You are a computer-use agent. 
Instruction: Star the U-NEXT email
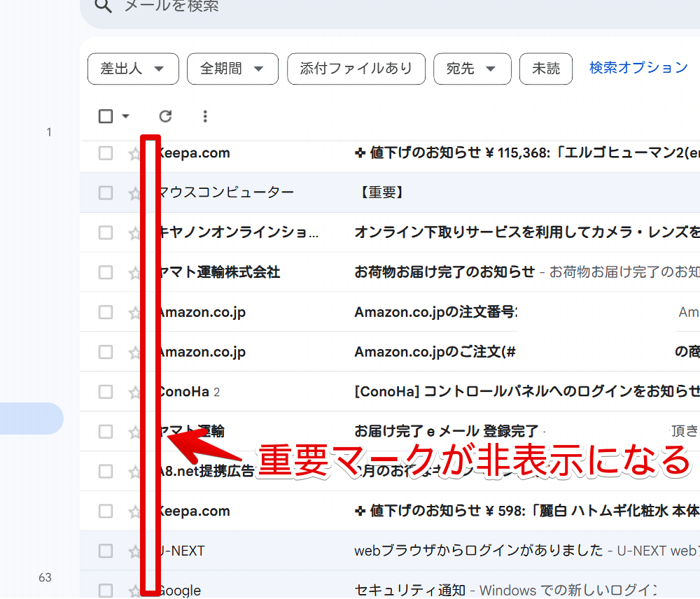click(134, 551)
